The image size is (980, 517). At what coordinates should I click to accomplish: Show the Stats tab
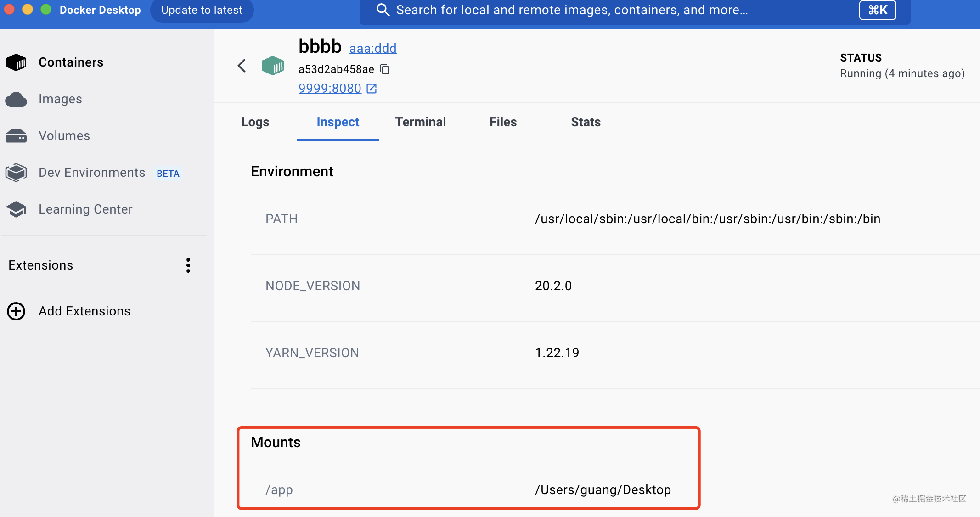[586, 122]
